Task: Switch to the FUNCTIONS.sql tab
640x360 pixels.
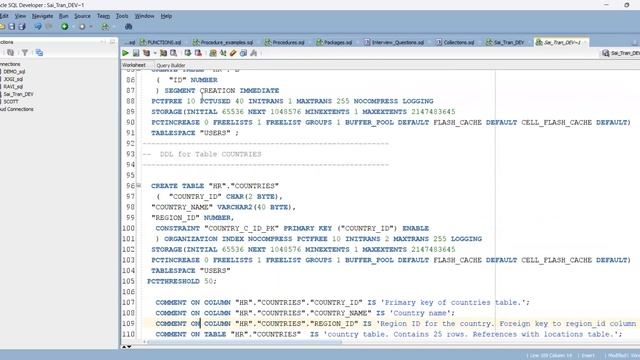Action: [x=160, y=42]
